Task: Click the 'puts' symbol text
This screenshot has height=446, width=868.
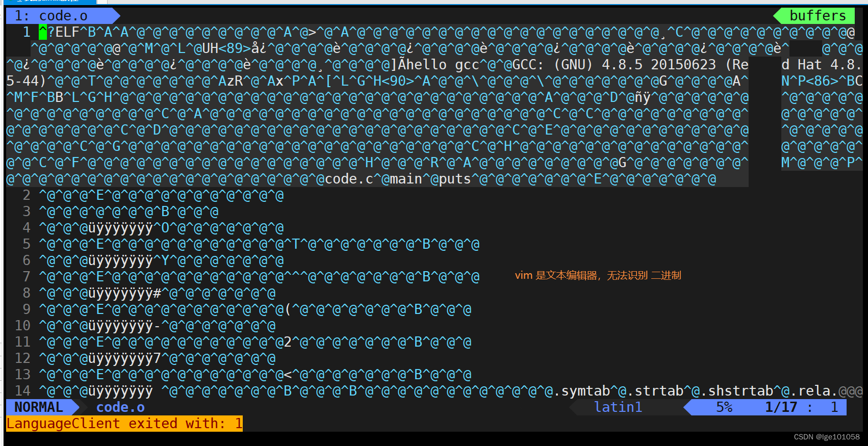Action: coord(455,179)
